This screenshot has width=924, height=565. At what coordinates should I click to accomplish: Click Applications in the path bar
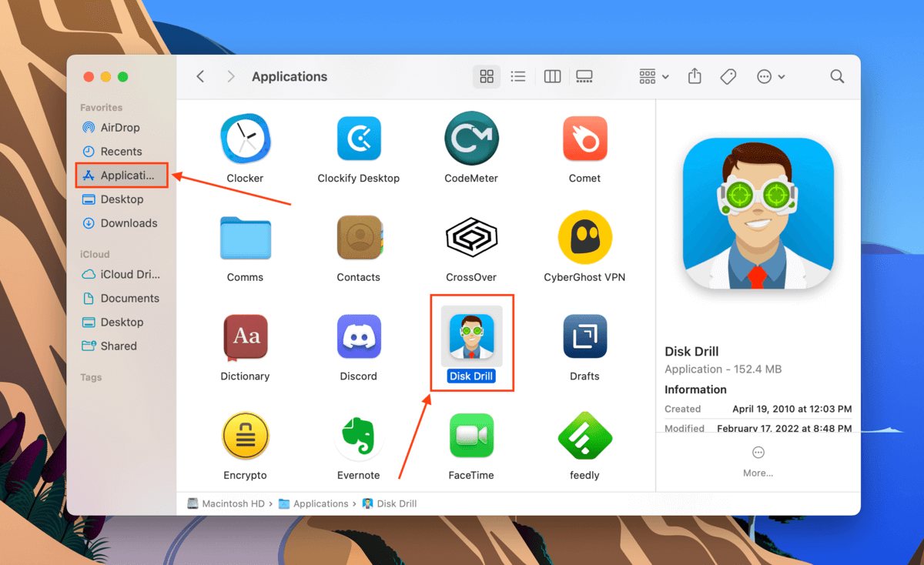coord(313,503)
